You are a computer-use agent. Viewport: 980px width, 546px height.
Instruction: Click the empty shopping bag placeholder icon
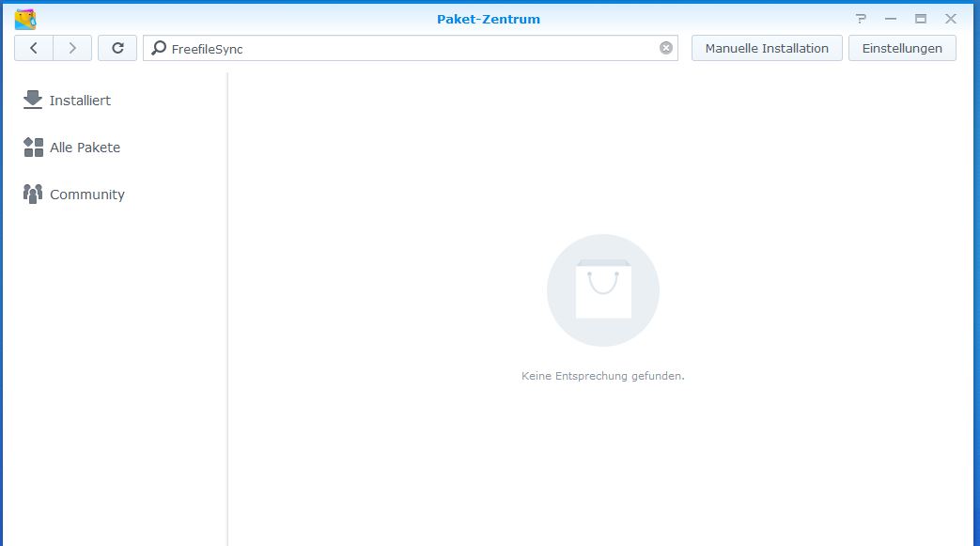[603, 290]
